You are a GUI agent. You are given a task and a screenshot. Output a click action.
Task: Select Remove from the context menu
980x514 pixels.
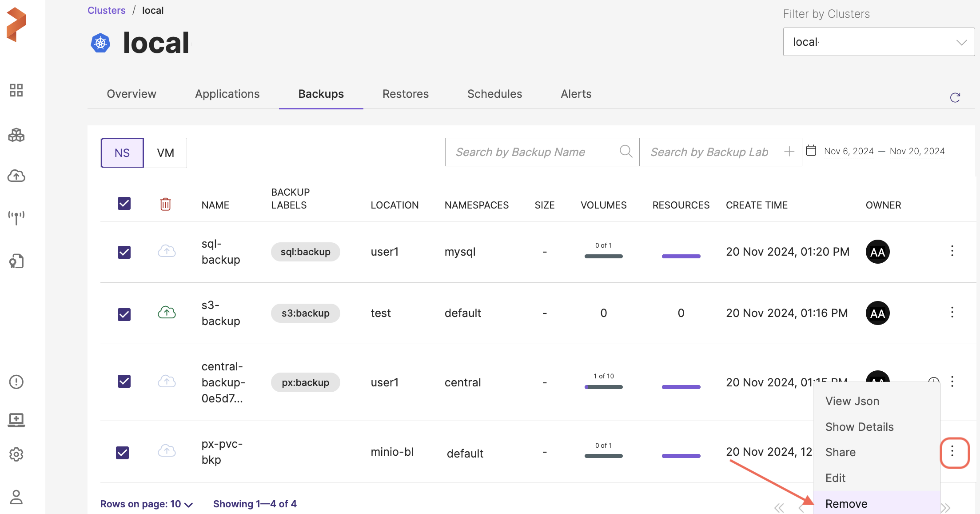point(846,503)
